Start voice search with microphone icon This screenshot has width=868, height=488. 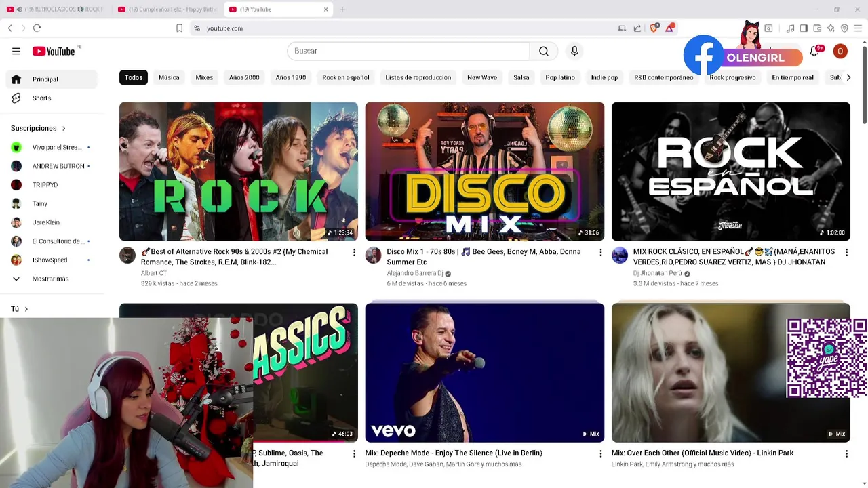point(574,51)
